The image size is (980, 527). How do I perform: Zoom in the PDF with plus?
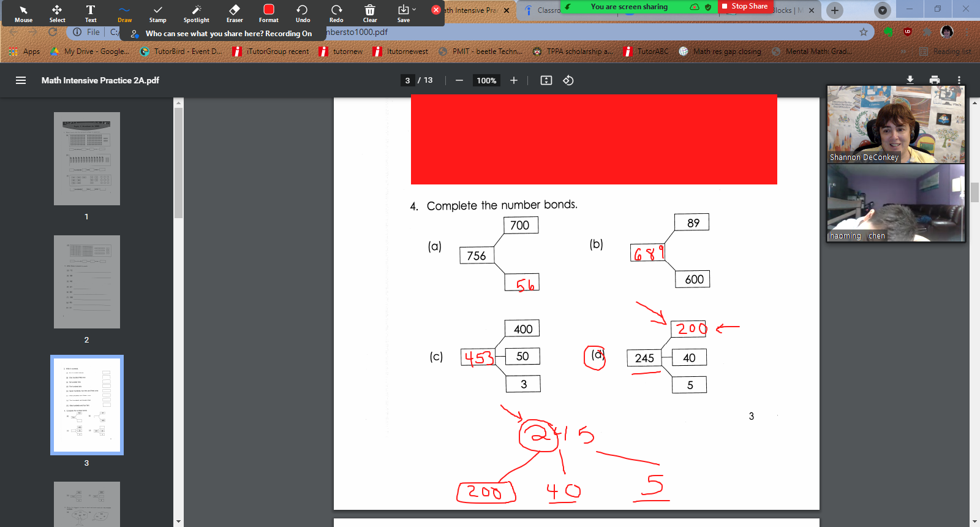tap(514, 80)
